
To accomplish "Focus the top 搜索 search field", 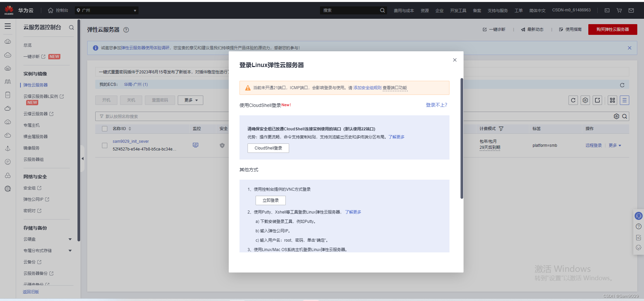I will (x=350, y=10).
